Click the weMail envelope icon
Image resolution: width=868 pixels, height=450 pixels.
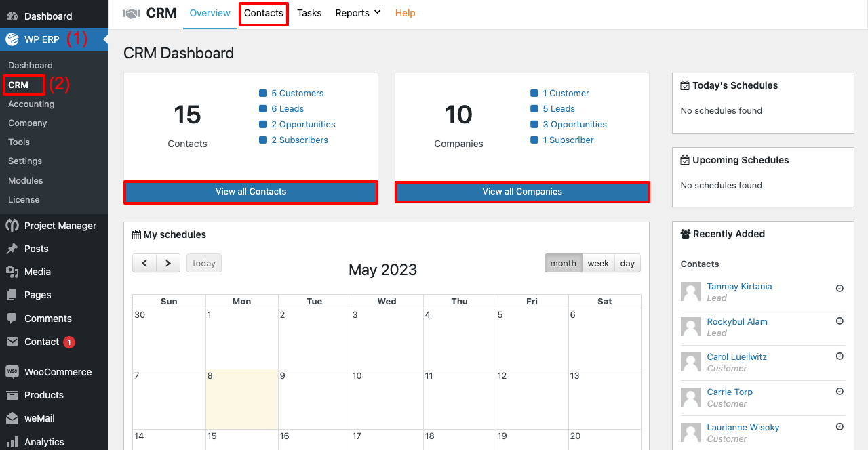tap(12, 418)
